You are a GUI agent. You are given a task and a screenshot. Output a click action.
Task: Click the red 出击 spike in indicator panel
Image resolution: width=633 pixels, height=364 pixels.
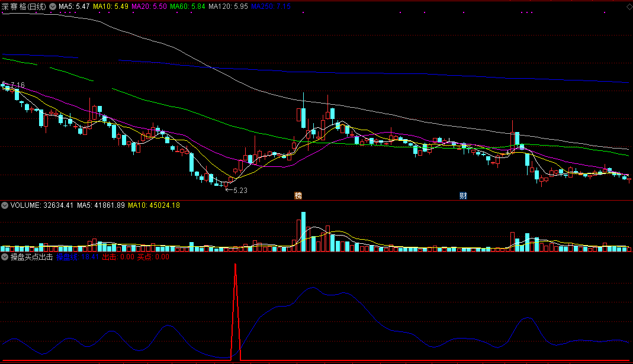pos(235,311)
